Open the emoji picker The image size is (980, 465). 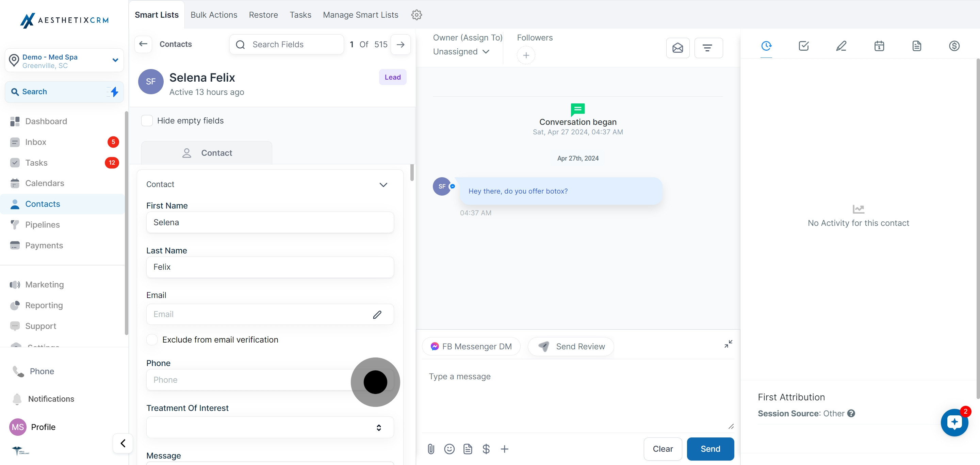pyautogui.click(x=449, y=449)
